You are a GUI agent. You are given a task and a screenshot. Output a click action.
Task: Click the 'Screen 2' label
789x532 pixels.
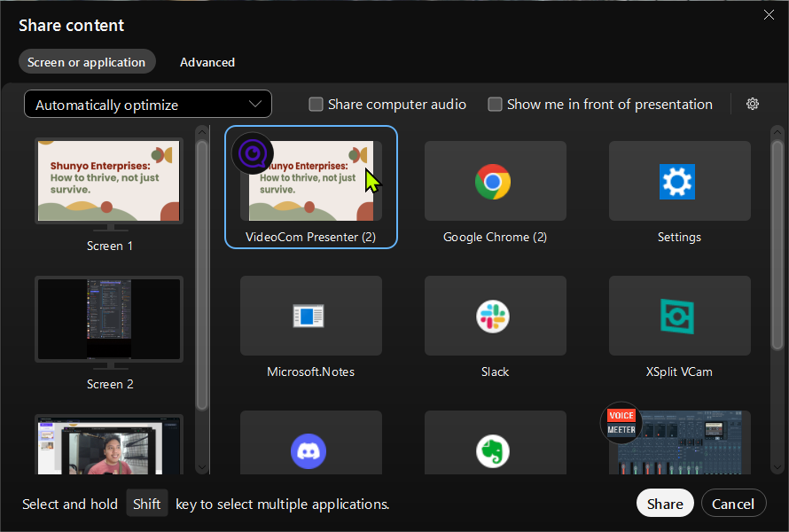pyautogui.click(x=110, y=384)
